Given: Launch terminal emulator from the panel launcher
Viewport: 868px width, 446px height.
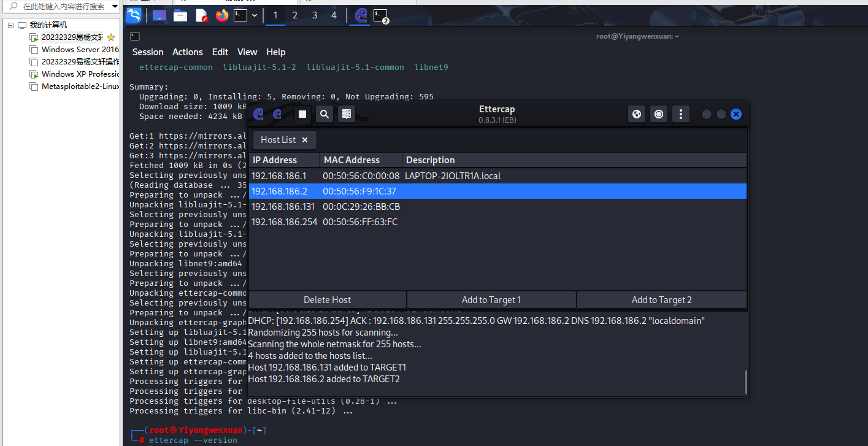Looking at the screenshot, I should [x=240, y=15].
